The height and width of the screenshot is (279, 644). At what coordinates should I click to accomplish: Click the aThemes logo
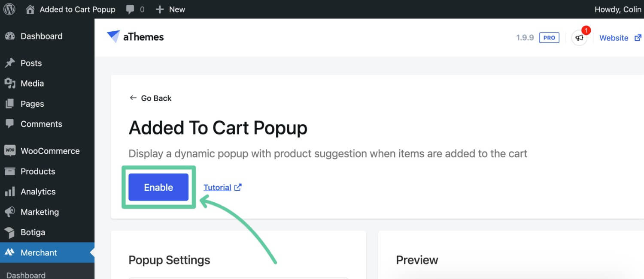click(135, 37)
